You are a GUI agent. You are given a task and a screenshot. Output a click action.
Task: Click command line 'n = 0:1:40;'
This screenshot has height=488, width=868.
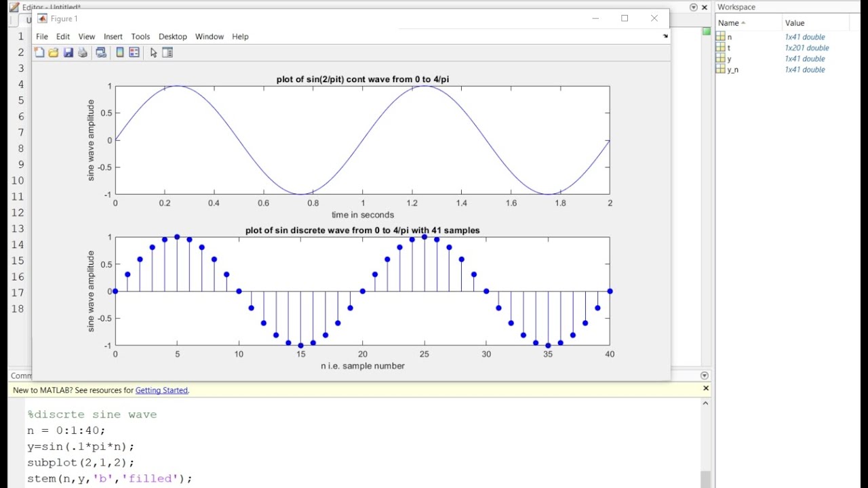coord(66,430)
